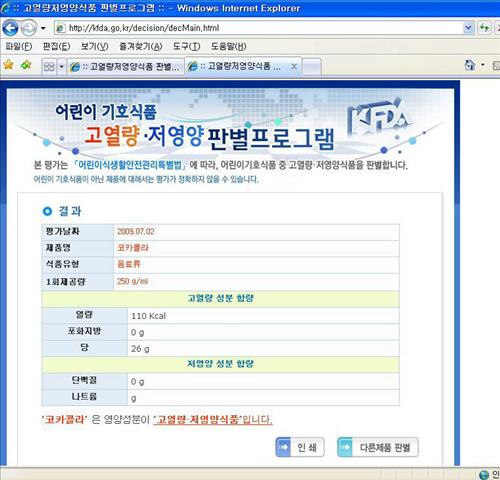This screenshot has width=500, height=480.
Task: Open the 즐겨찾기(A) menu
Action: 141,46
